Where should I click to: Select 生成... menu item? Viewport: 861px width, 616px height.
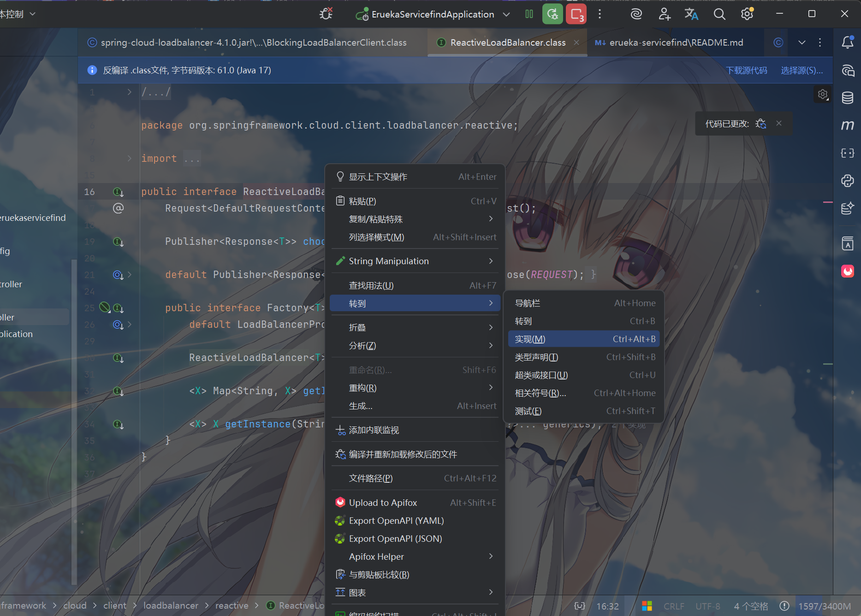pyautogui.click(x=415, y=406)
